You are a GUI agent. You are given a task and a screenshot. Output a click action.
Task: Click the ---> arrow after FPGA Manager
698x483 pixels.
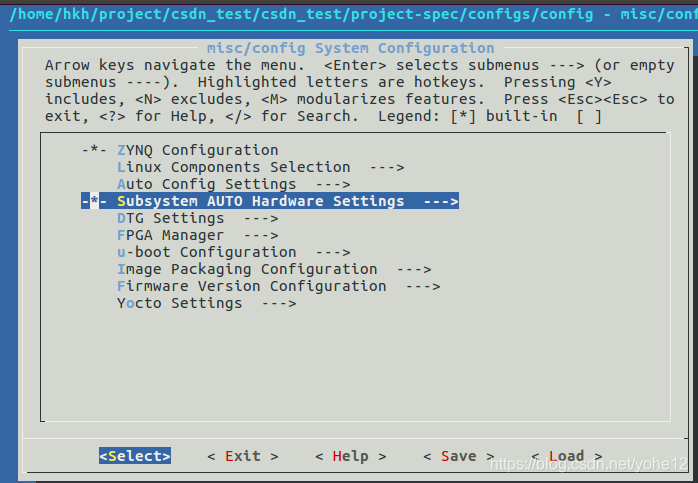[261, 235]
